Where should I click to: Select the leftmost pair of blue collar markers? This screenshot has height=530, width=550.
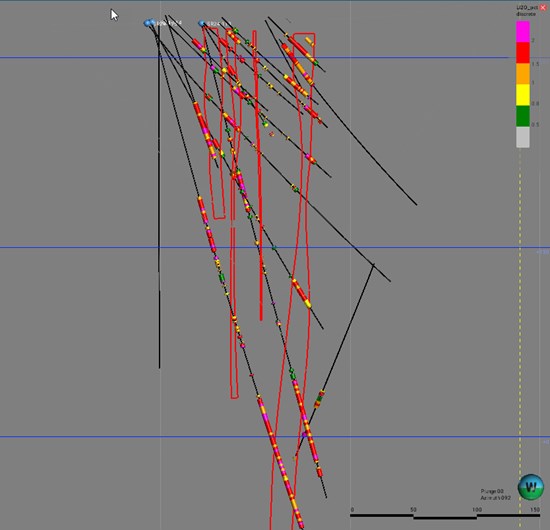click(149, 23)
